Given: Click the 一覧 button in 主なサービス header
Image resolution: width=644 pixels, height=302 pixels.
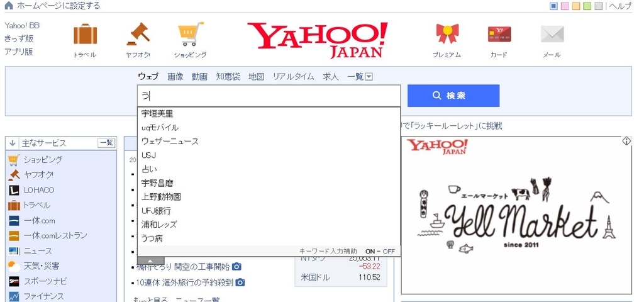Looking at the screenshot, I should (106, 143).
